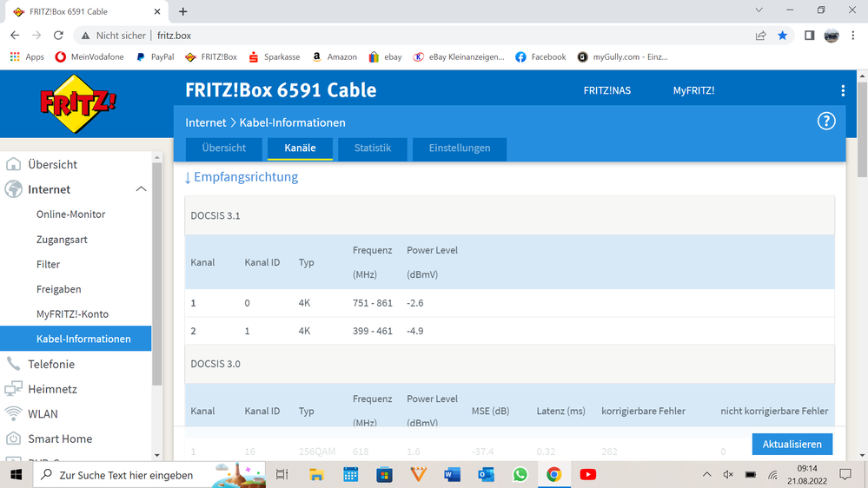Click the Not secure warning icon
This screenshot has width=868, height=488.
(85, 36)
